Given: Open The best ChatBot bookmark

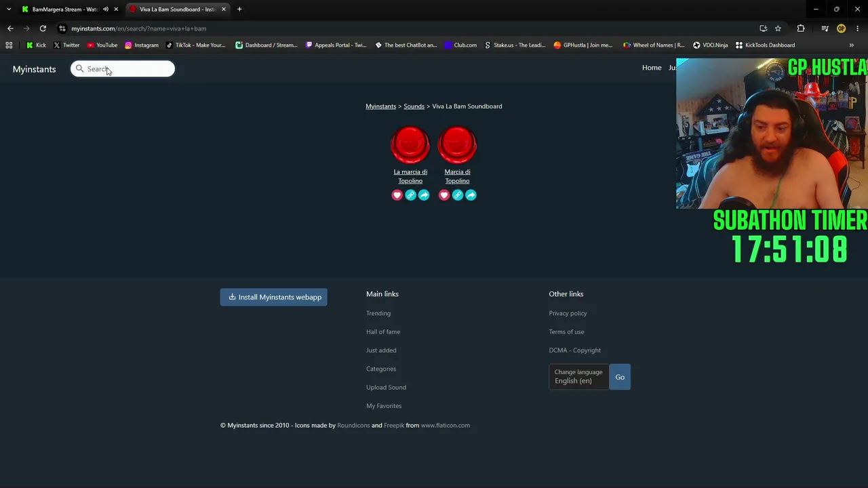Looking at the screenshot, I should pos(406,45).
